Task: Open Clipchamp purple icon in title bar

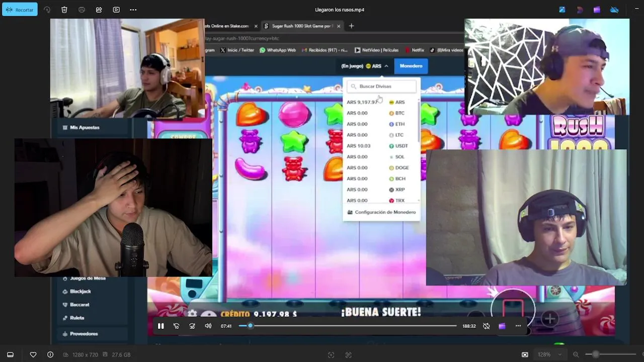Action: point(597,10)
